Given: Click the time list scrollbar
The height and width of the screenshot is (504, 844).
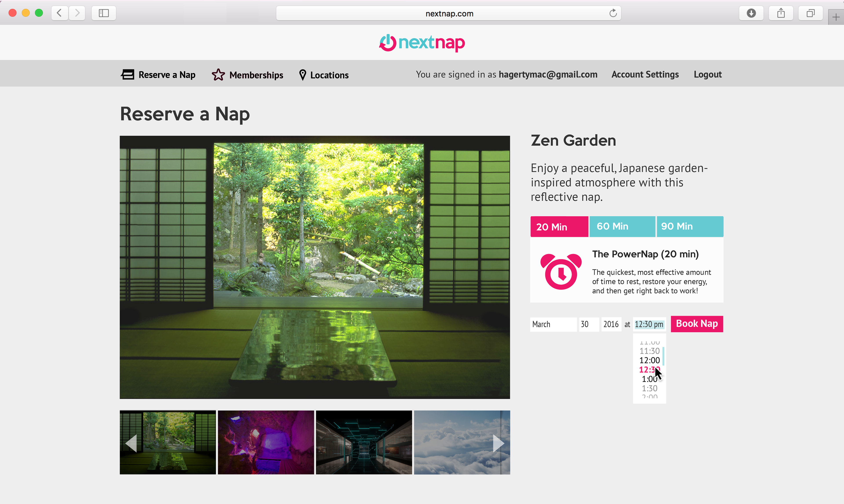Looking at the screenshot, I should point(663,356).
